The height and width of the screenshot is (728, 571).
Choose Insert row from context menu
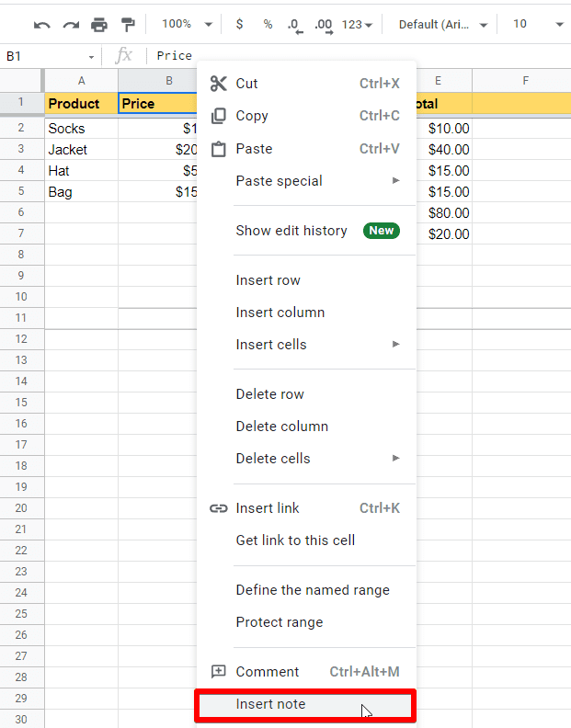pyautogui.click(x=306, y=280)
